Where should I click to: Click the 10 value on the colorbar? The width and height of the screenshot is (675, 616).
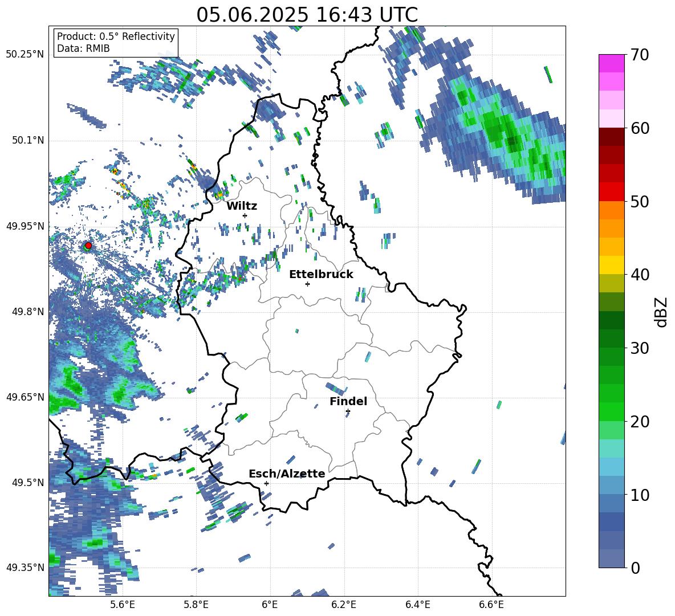(x=640, y=495)
